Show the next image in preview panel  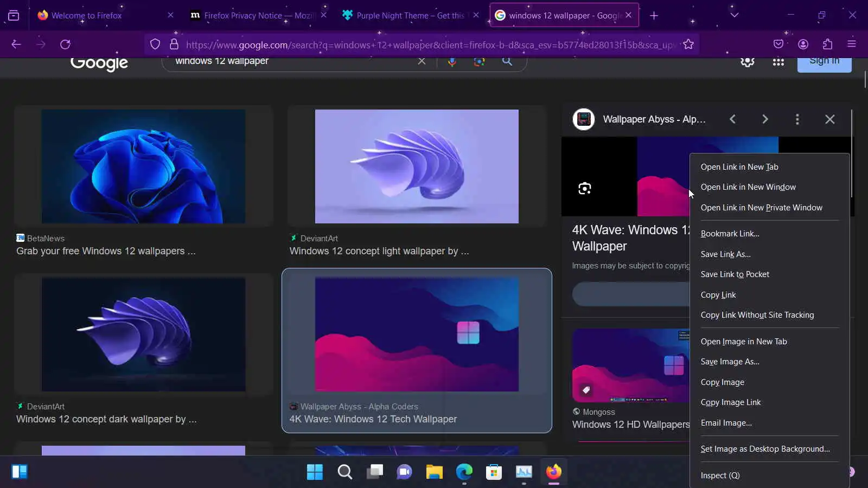[765, 119]
